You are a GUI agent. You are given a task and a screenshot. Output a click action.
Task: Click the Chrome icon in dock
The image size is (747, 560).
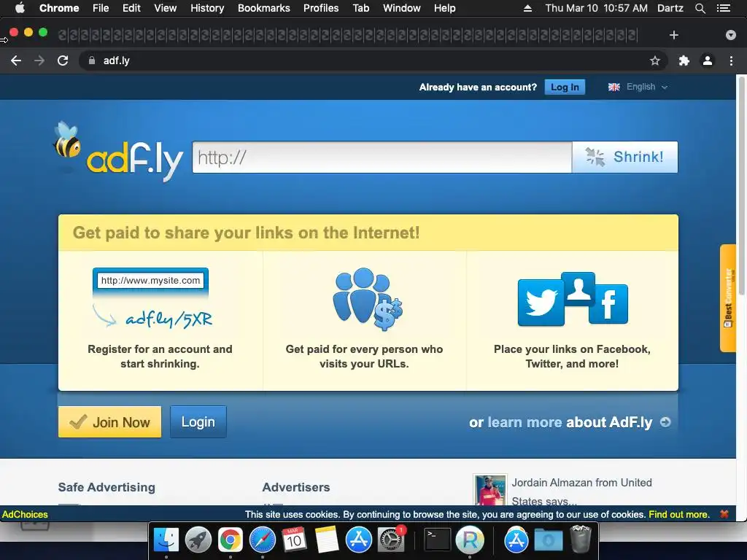point(231,540)
